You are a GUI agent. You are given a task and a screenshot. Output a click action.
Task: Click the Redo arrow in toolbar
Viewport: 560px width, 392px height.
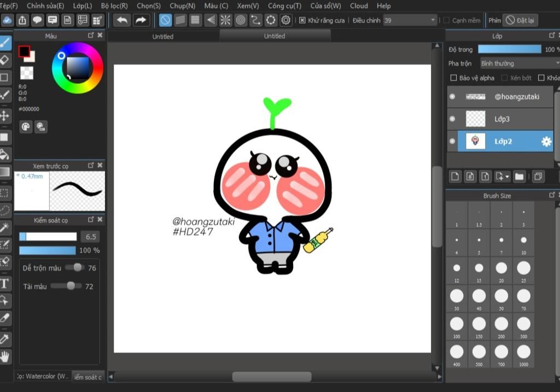[x=141, y=20]
